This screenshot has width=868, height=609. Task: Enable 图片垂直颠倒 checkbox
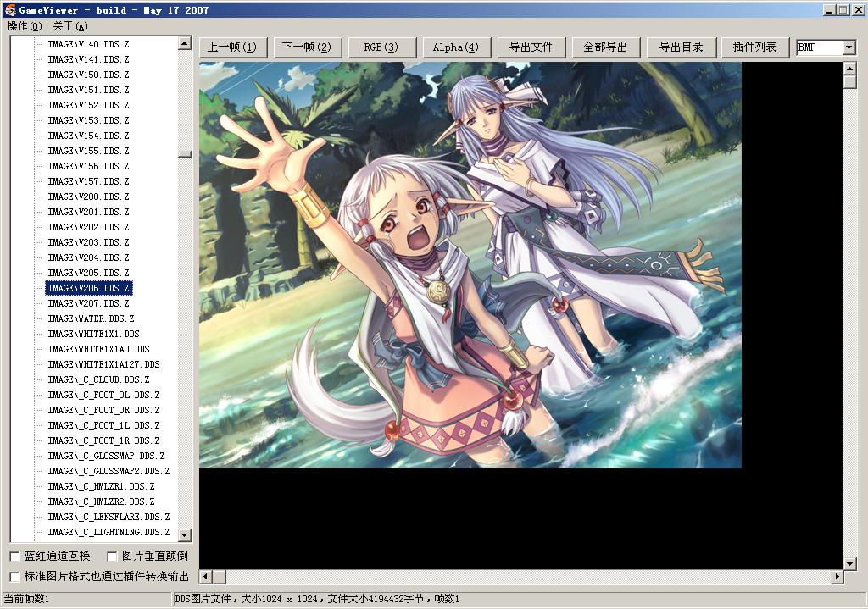(x=113, y=556)
